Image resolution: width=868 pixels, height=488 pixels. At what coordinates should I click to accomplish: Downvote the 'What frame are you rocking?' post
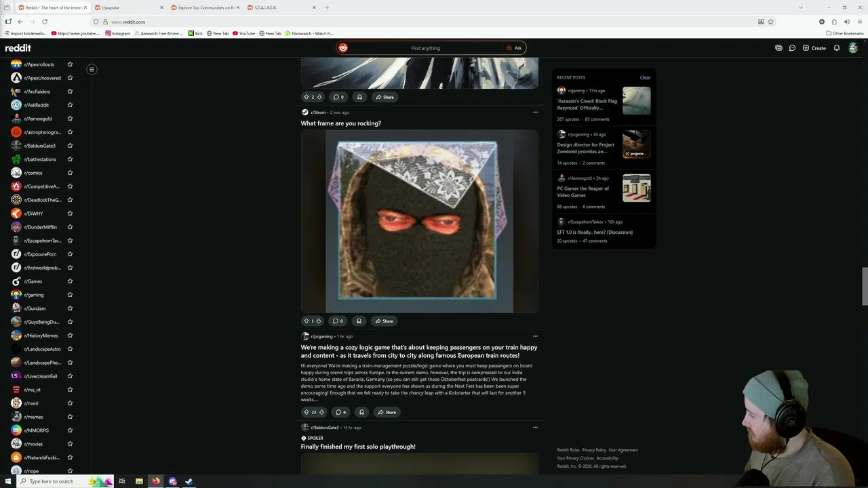319,321
